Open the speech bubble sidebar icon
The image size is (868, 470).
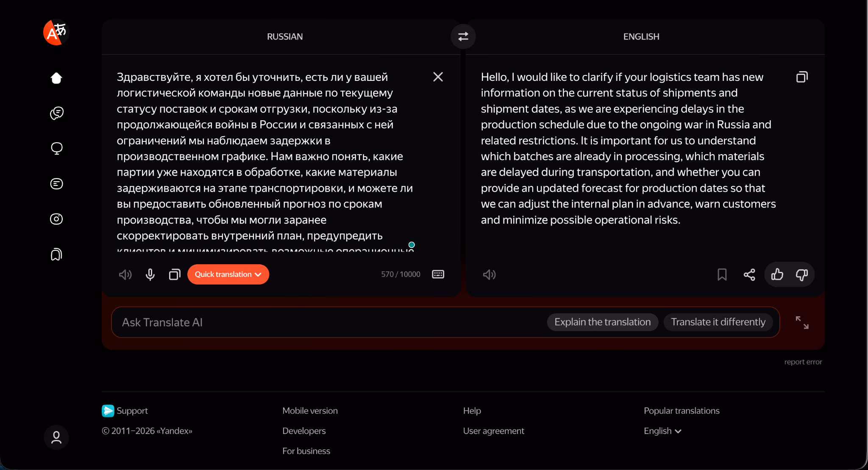pos(56,148)
